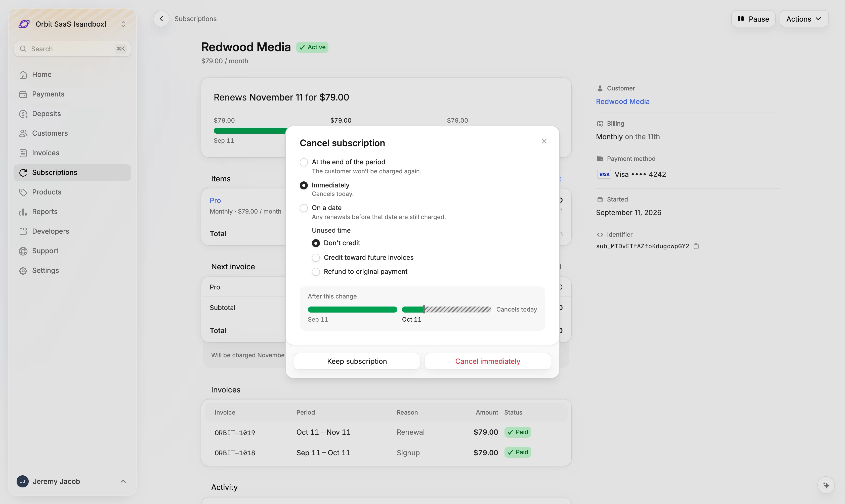Open the Subscriptions sidebar item

point(72,173)
